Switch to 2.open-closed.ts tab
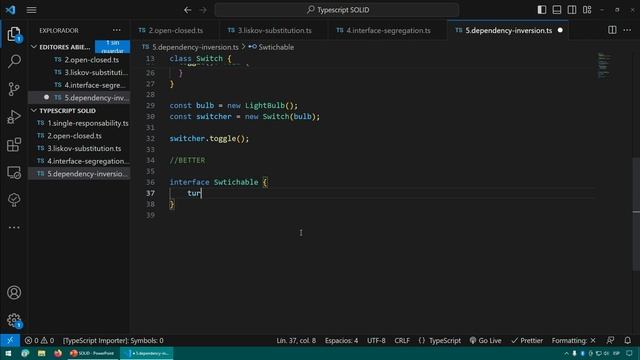 (175, 30)
